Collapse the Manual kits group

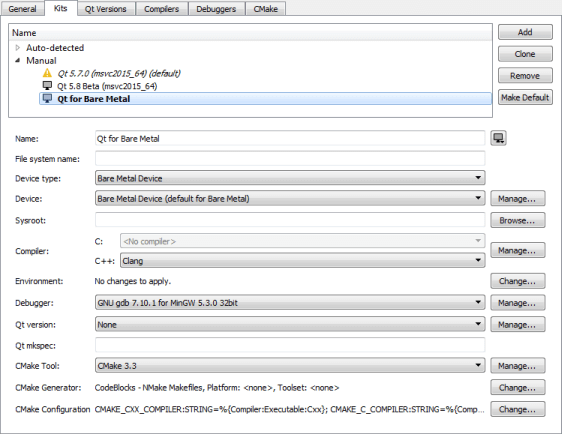[x=18, y=60]
